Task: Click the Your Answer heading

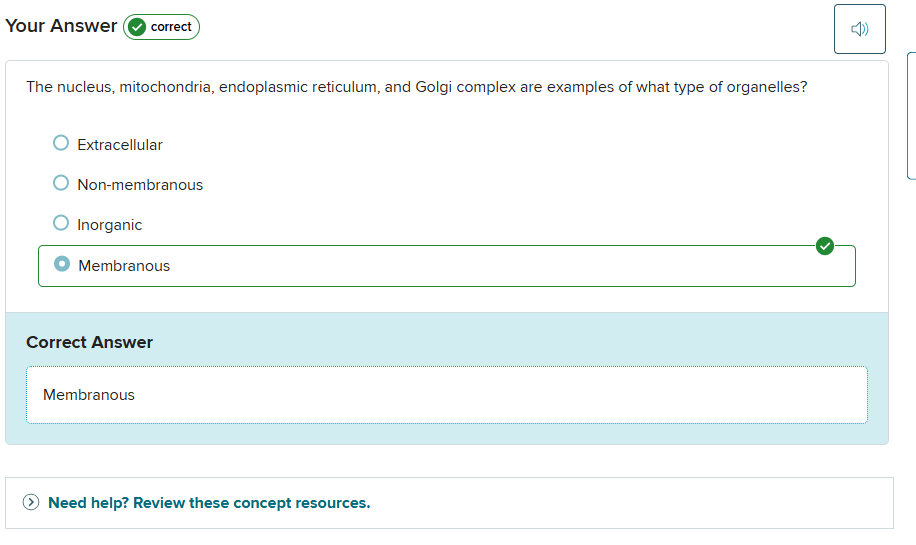Action: pos(61,26)
